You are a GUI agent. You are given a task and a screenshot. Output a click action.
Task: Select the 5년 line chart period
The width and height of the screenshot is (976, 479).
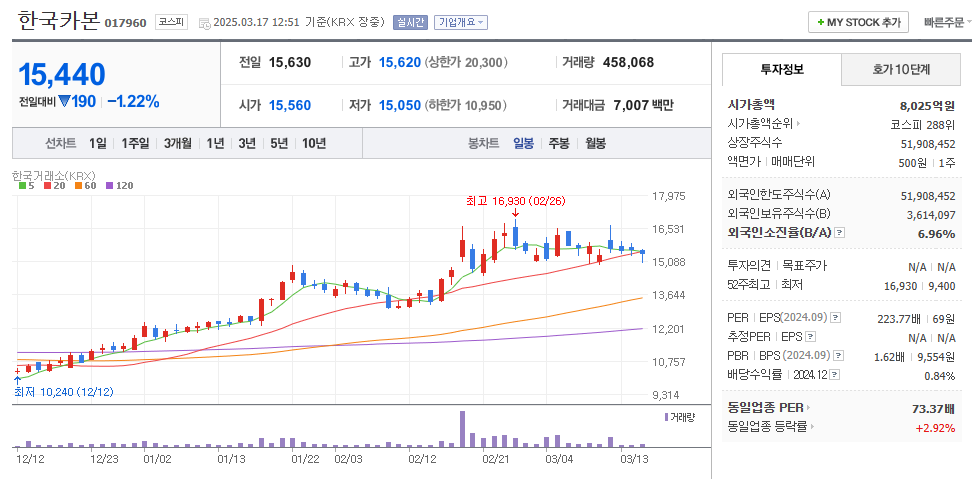pos(279,144)
